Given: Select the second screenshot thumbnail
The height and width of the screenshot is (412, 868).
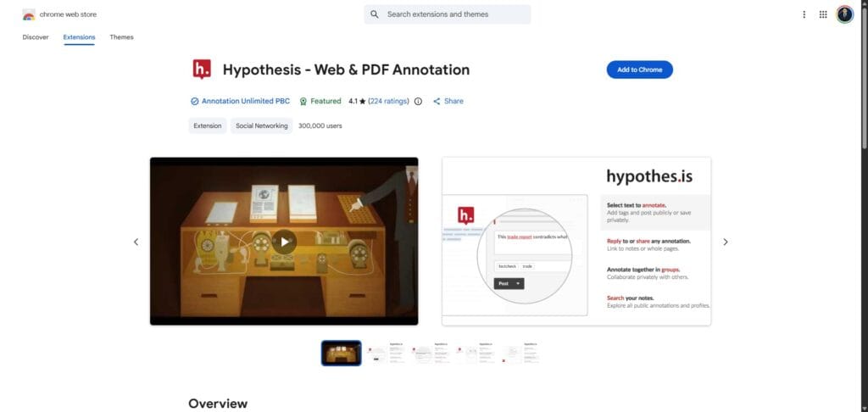Looking at the screenshot, I should (x=387, y=354).
